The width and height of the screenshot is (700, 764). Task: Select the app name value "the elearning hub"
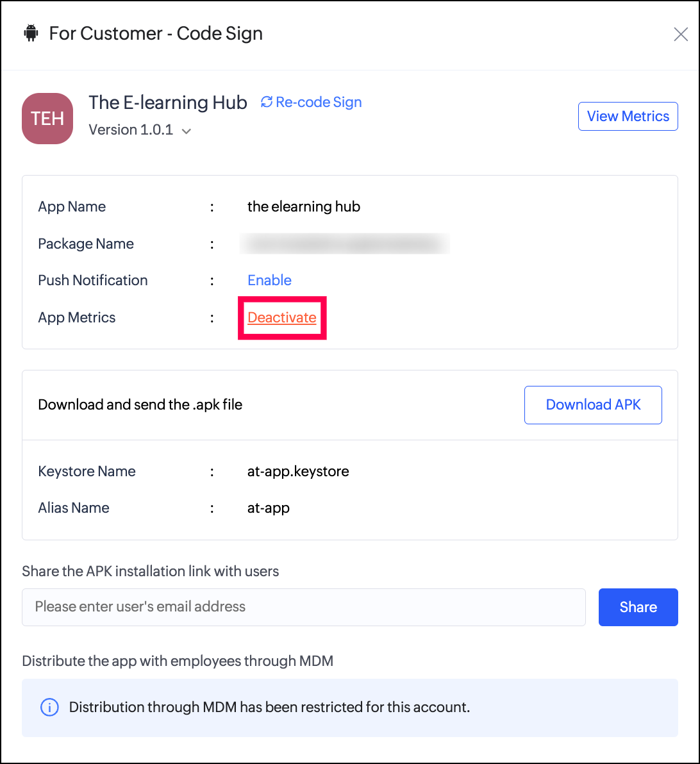(x=304, y=206)
